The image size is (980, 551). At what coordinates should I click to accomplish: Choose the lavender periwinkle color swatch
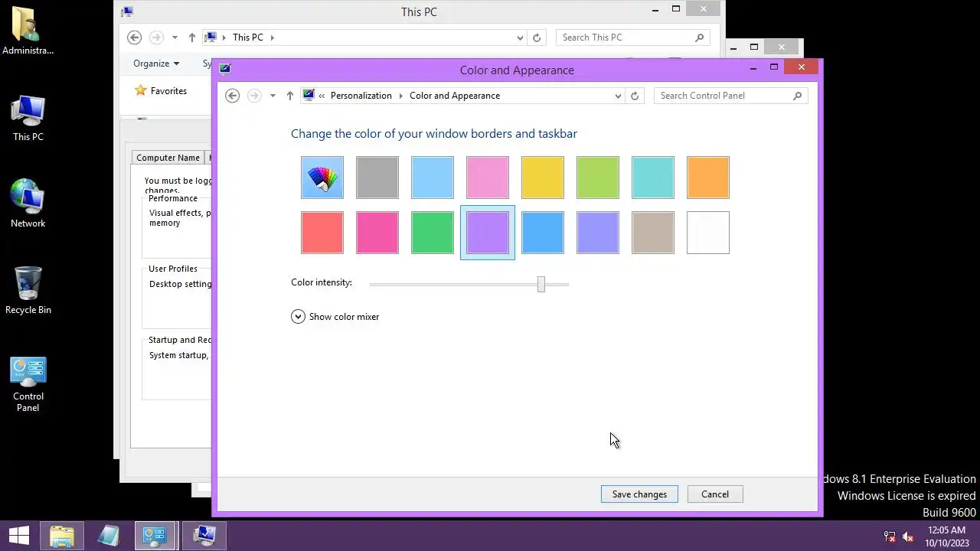(598, 233)
